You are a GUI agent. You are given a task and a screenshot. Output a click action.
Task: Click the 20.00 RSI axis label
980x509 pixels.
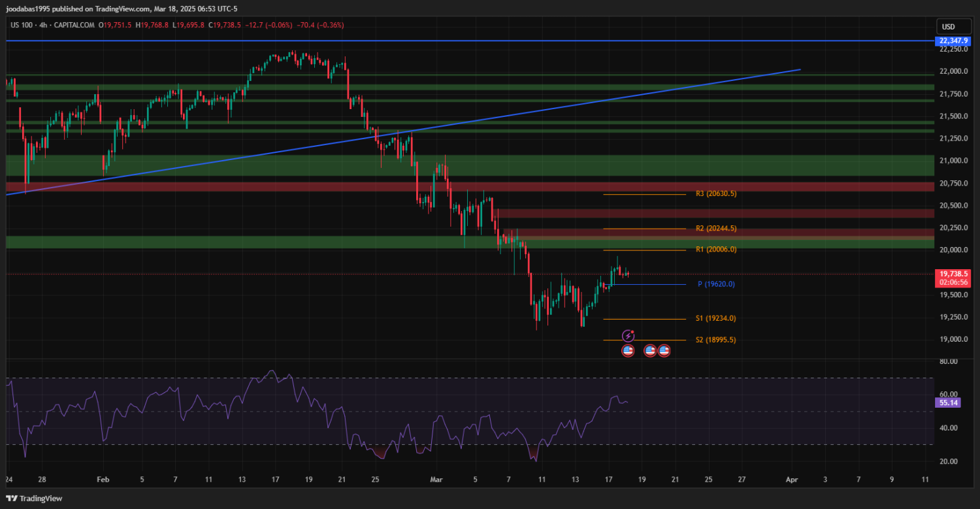(948, 461)
